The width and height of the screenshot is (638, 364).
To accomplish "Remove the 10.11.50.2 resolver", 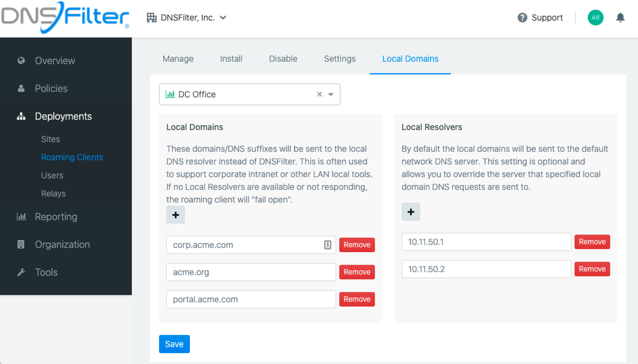I will (592, 269).
